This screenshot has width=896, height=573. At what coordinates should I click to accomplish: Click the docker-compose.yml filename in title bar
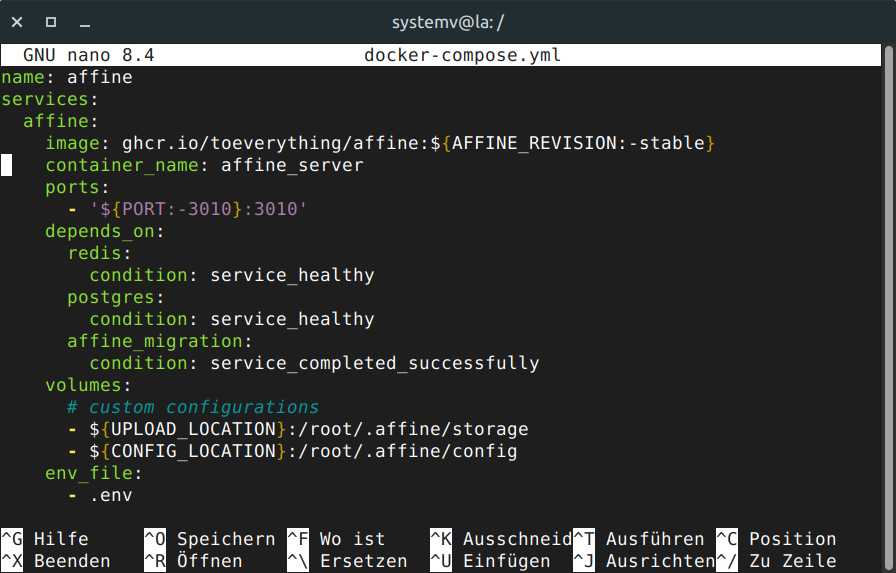coord(462,55)
